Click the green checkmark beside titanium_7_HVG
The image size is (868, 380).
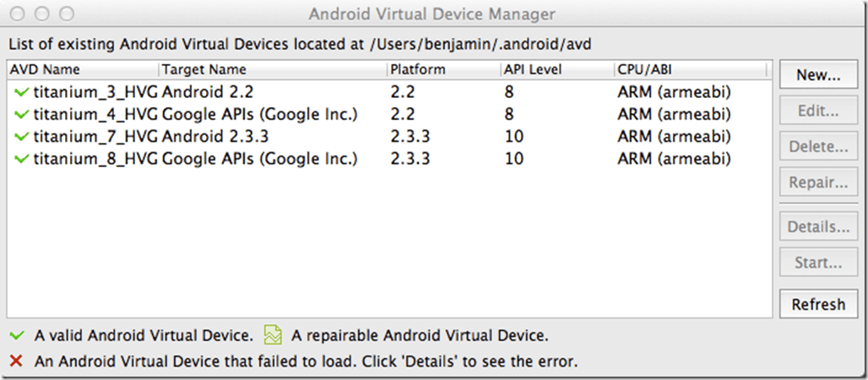21,136
